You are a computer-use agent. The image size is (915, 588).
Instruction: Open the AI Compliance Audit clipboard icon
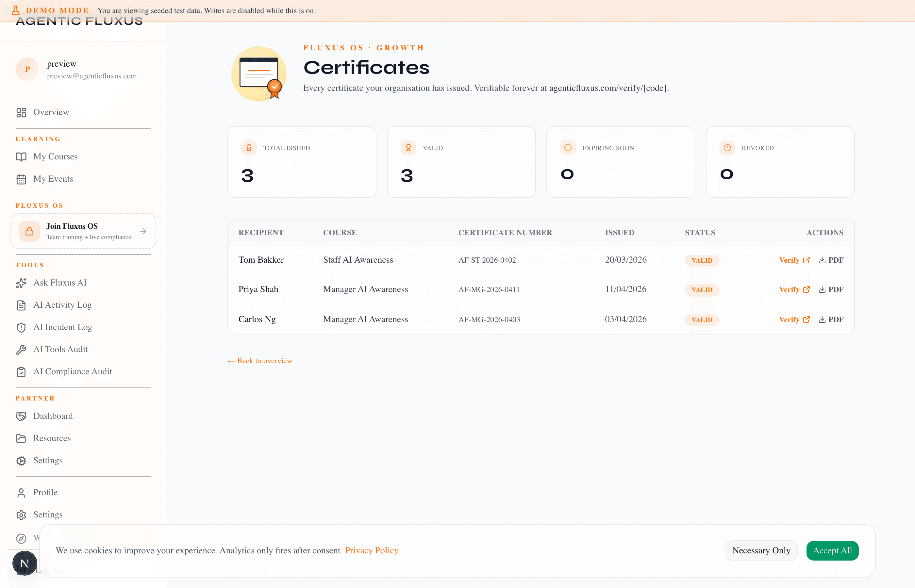click(21, 371)
